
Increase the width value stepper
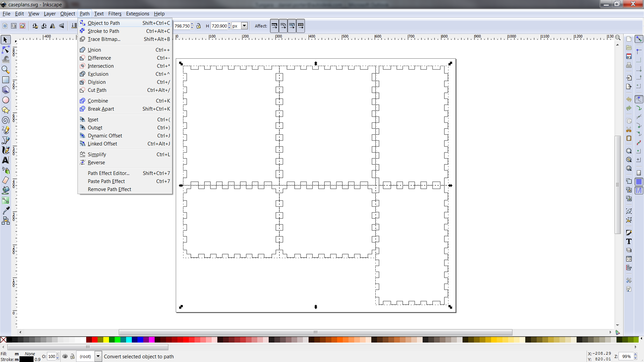click(x=192, y=24)
